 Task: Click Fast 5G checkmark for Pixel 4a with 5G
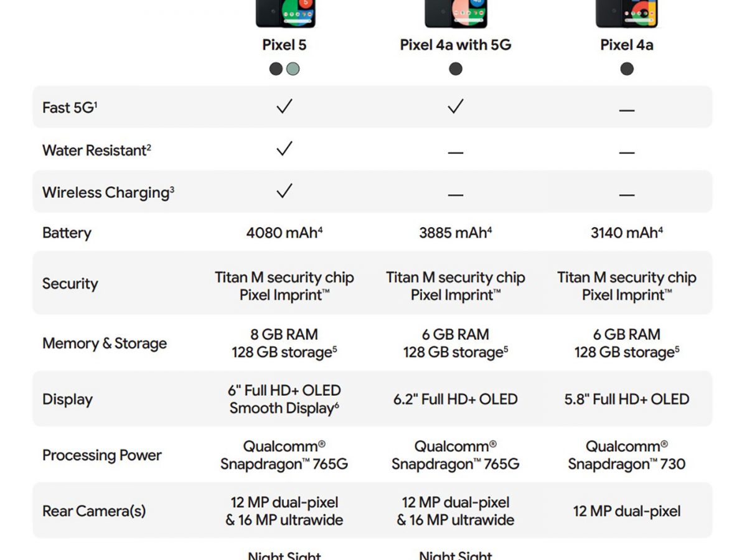(x=456, y=107)
